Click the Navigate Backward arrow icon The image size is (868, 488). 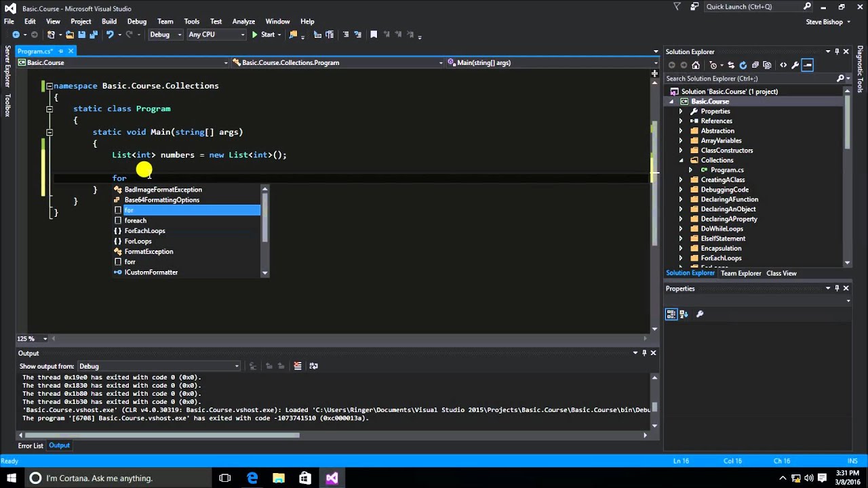[16, 35]
